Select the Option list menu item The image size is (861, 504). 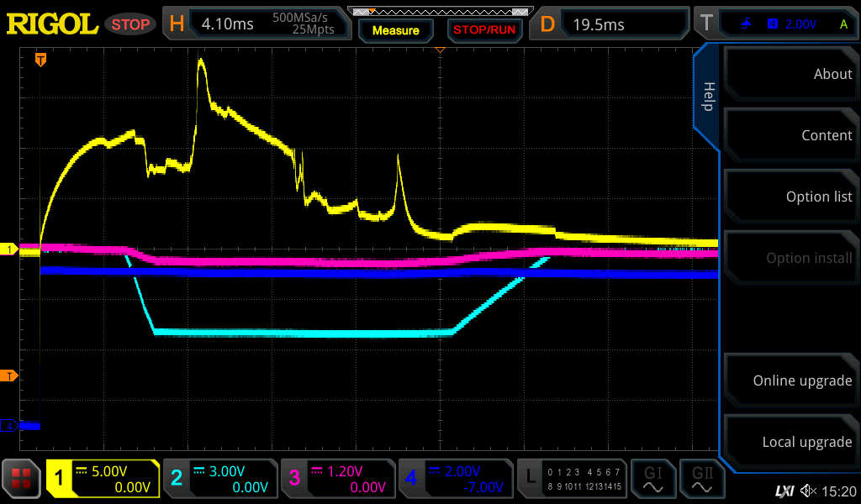click(790, 197)
